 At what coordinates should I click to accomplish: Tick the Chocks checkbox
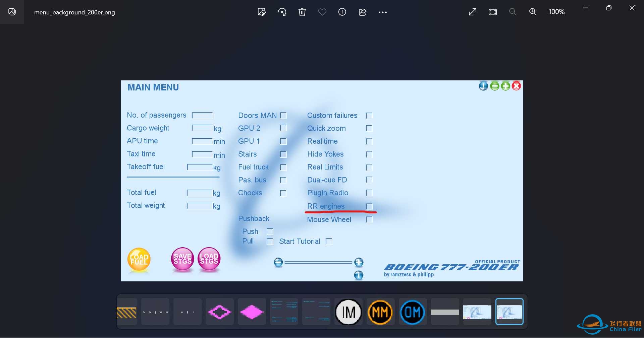click(283, 193)
